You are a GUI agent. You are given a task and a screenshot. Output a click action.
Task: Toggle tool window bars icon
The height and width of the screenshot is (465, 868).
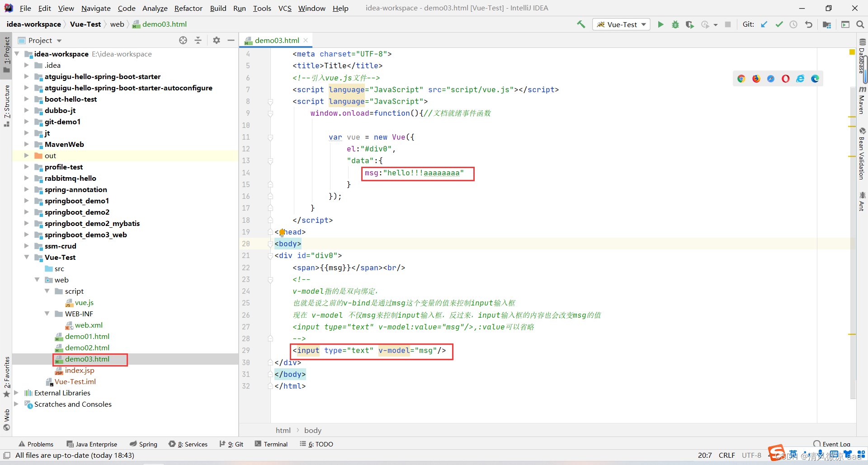click(7, 456)
